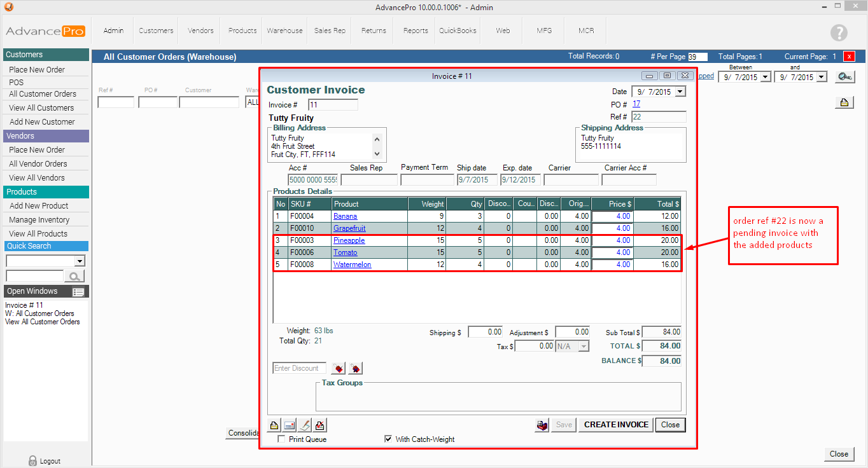The width and height of the screenshot is (868, 468).
Task: Click the red printer icon beside Save
Action: point(542,425)
